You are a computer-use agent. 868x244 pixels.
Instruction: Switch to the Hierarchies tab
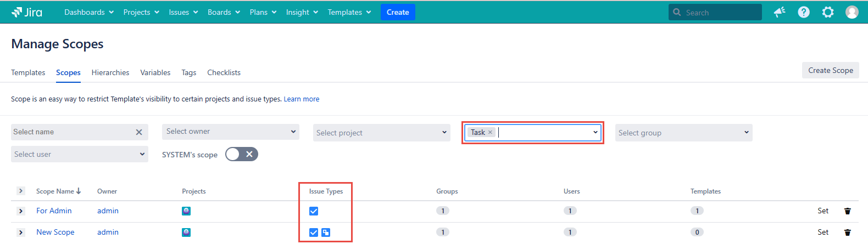pyautogui.click(x=110, y=72)
